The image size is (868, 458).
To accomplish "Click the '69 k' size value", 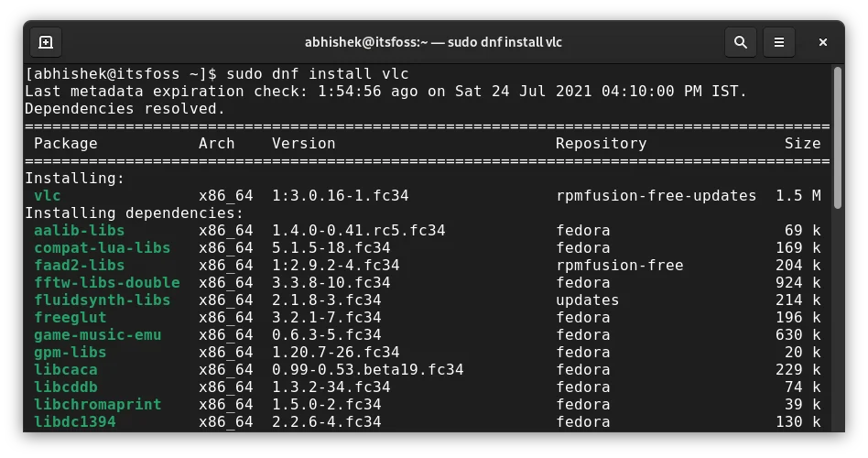I will point(802,231).
